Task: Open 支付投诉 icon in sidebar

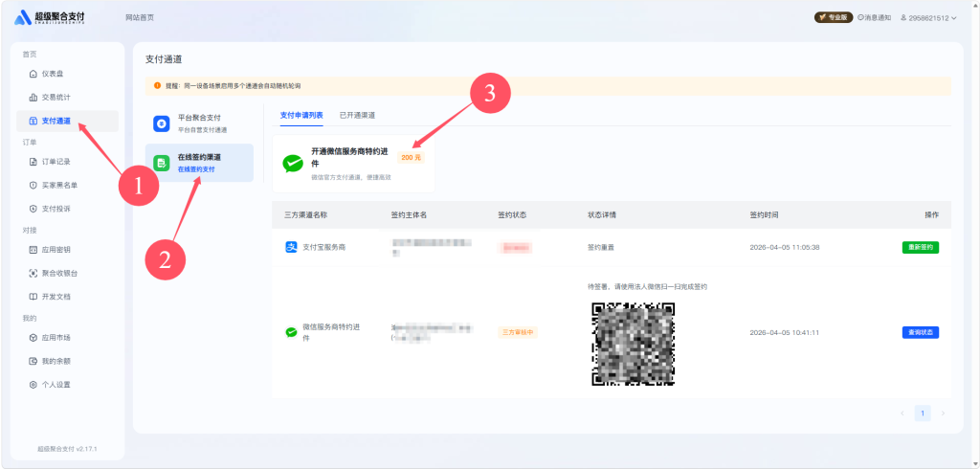Action: pos(33,209)
